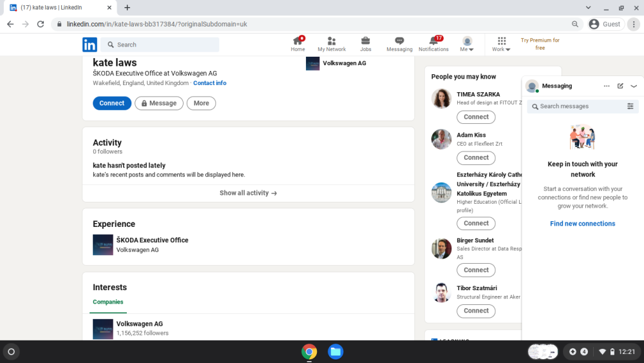Open Tibor Szatmári profile photo
Viewport: 644px width, 363px height.
tap(442, 292)
